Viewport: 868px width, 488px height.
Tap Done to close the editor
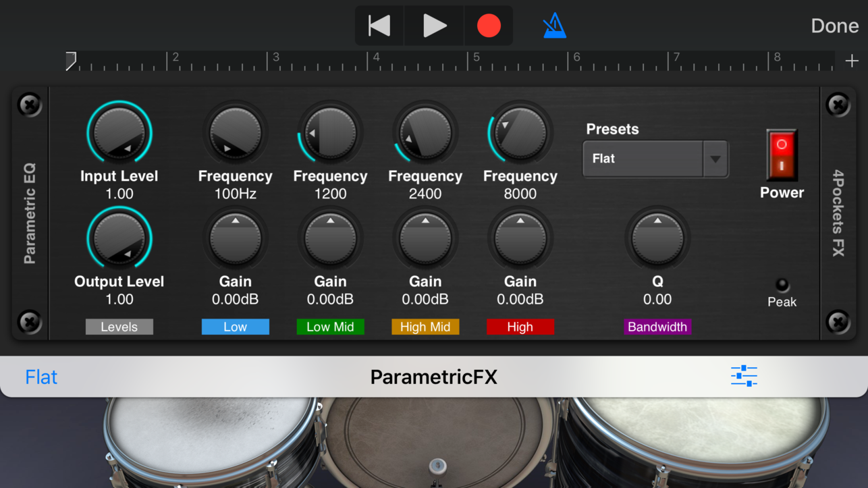click(834, 26)
